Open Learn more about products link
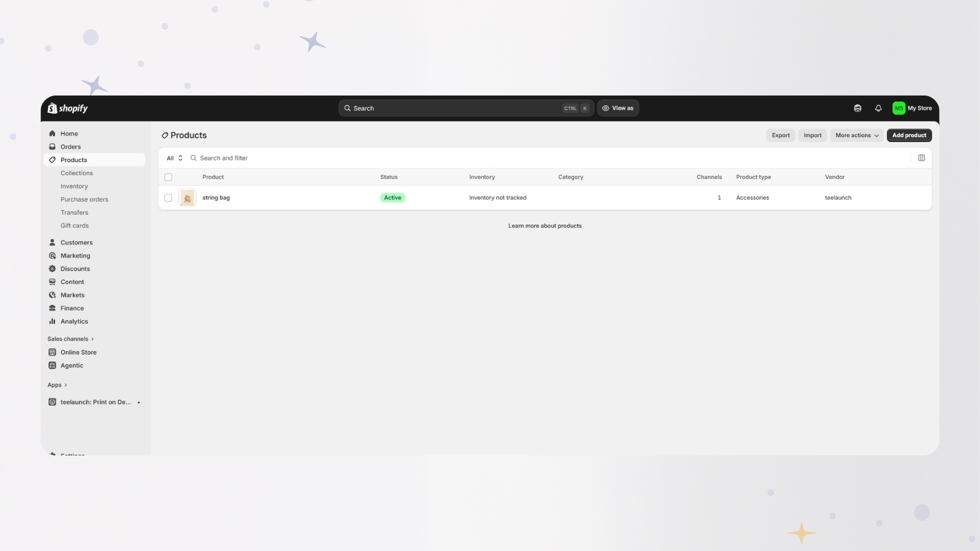This screenshot has width=980, height=551. 545,226
